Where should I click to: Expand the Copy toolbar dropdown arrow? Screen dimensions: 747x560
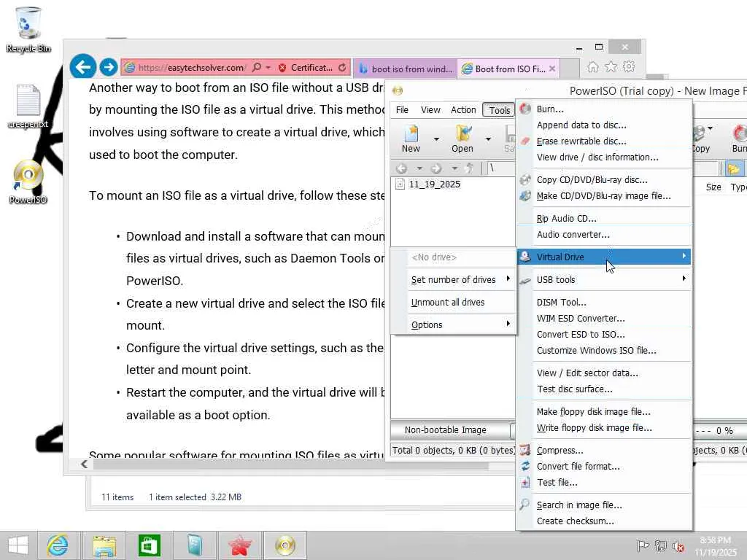pyautogui.click(x=710, y=128)
